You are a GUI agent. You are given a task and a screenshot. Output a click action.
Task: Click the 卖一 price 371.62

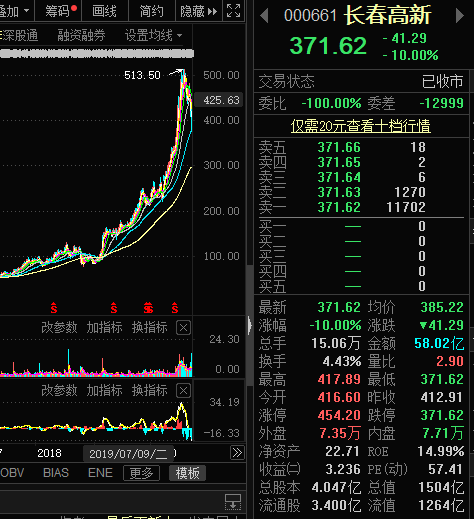pyautogui.click(x=339, y=207)
